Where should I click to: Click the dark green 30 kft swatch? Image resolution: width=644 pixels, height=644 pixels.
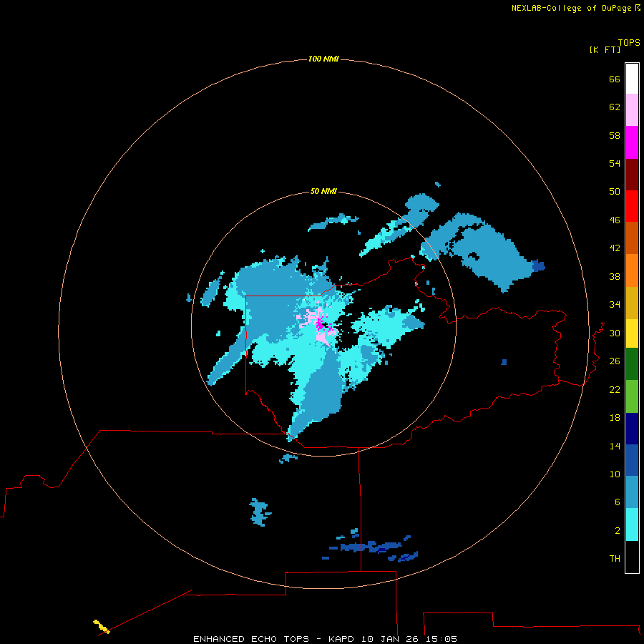(x=632, y=364)
